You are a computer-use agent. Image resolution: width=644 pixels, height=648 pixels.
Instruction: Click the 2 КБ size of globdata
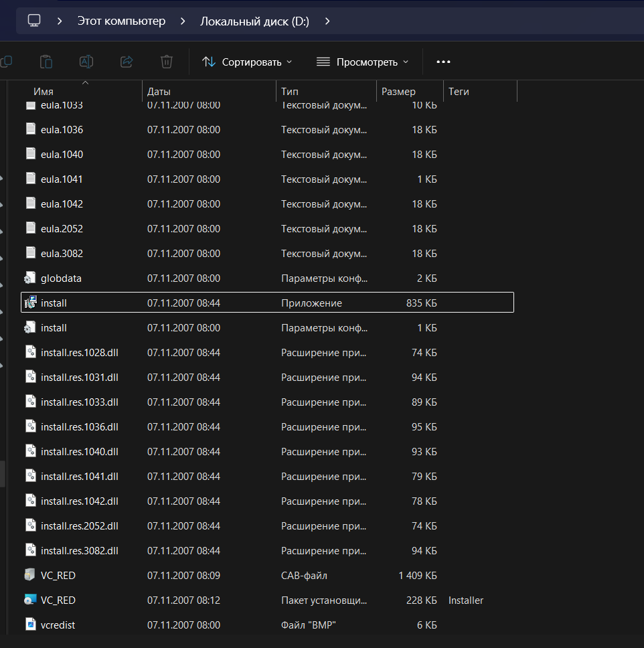[426, 278]
